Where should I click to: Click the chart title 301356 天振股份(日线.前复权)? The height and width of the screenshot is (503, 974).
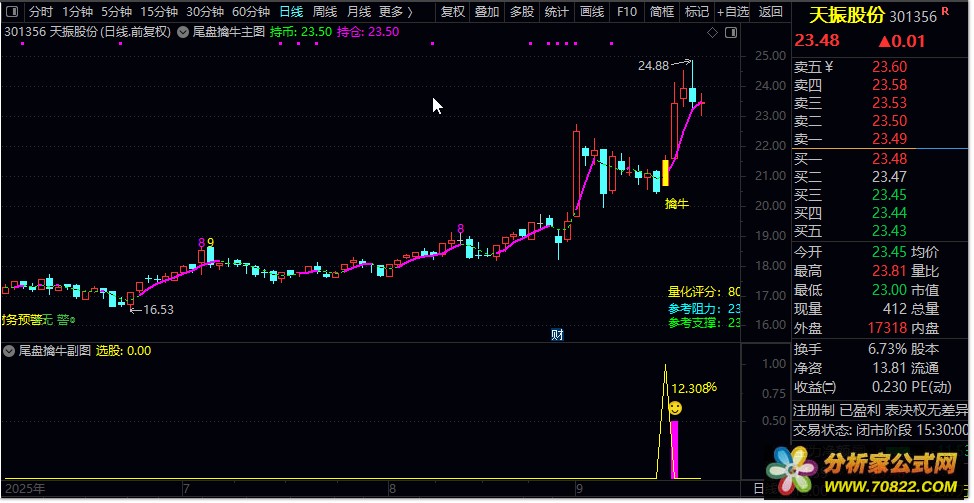[87, 32]
